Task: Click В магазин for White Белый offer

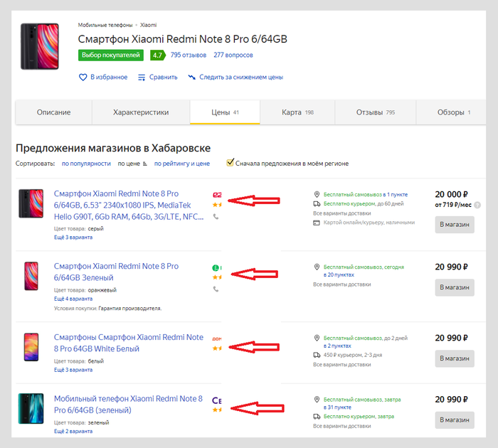Action: [x=455, y=359]
